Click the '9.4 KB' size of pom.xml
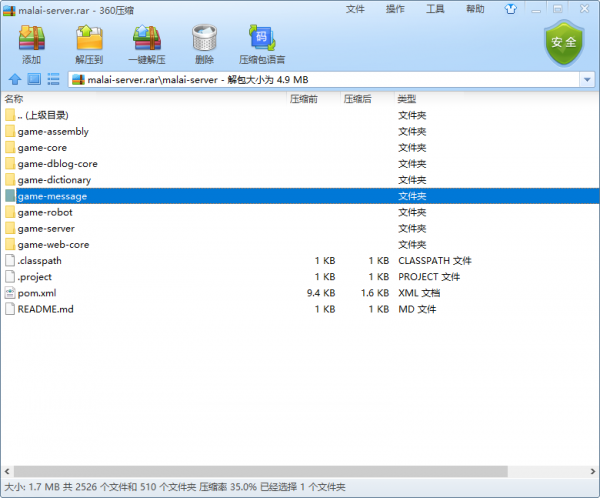This screenshot has height=498, width=600. pos(321,293)
